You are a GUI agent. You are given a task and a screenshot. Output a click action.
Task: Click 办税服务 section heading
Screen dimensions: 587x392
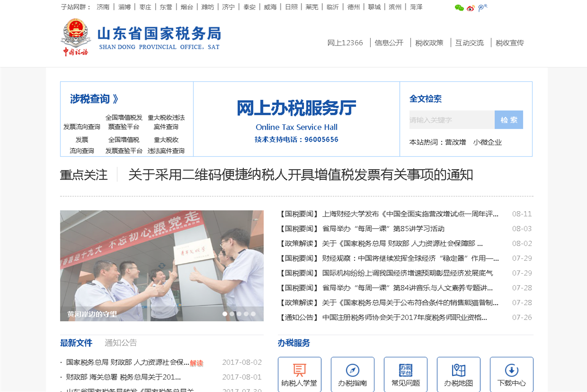294,343
